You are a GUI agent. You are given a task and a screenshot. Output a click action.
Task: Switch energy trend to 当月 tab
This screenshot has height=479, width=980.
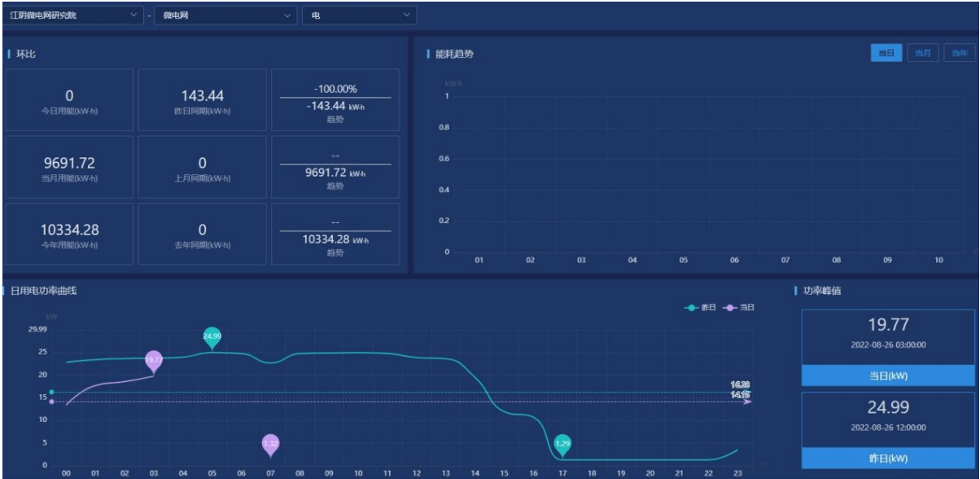[x=922, y=53]
